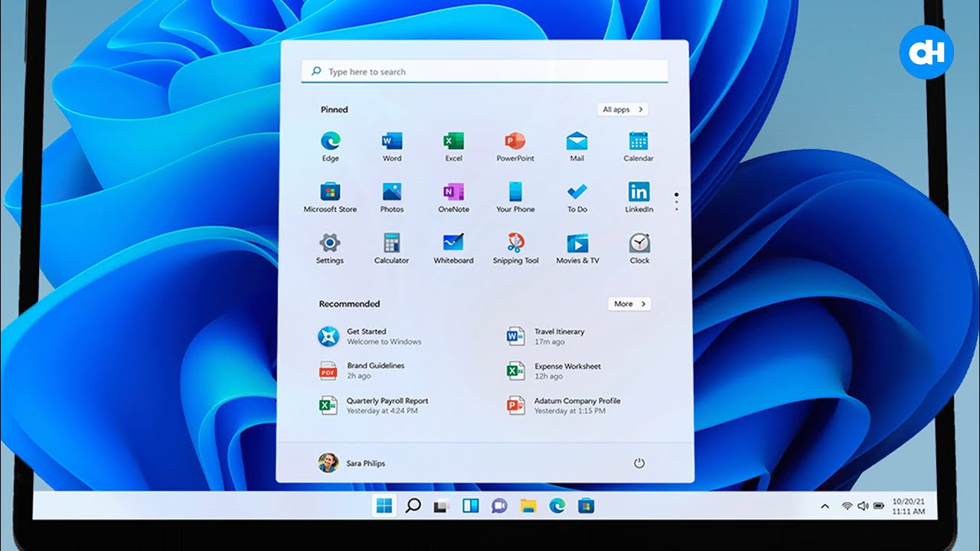Open Microsoft Store on the taskbar
The width and height of the screenshot is (980, 551).
[586, 506]
